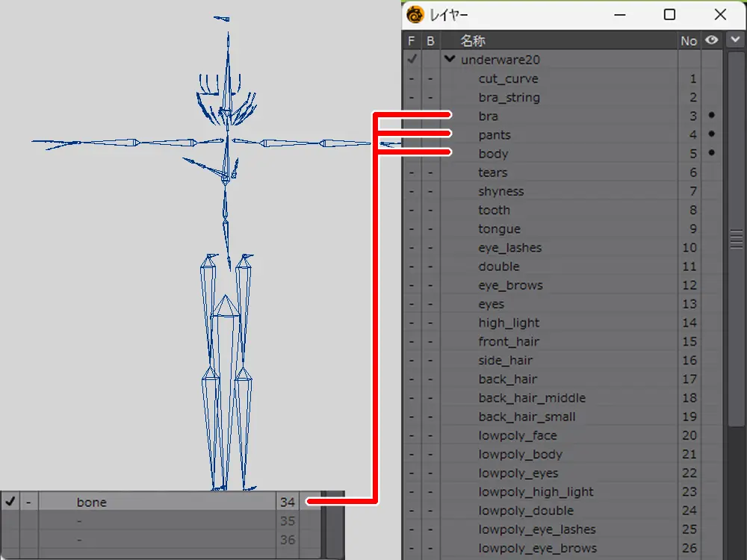
Task: Click the No column header
Action: 689,40
